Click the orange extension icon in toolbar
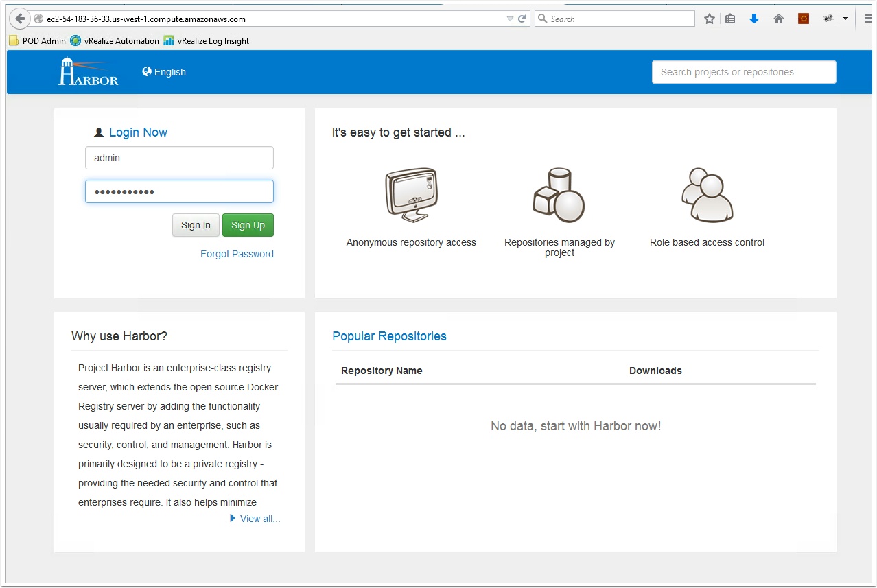 [804, 19]
